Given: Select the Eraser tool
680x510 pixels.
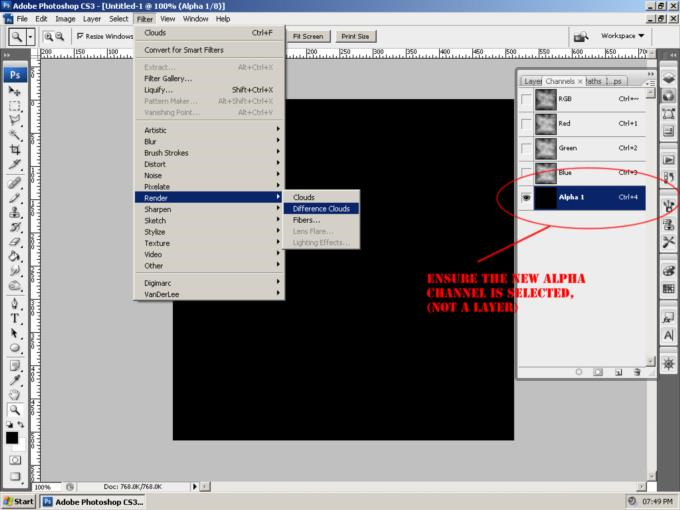Looking at the screenshot, I should tap(15, 242).
